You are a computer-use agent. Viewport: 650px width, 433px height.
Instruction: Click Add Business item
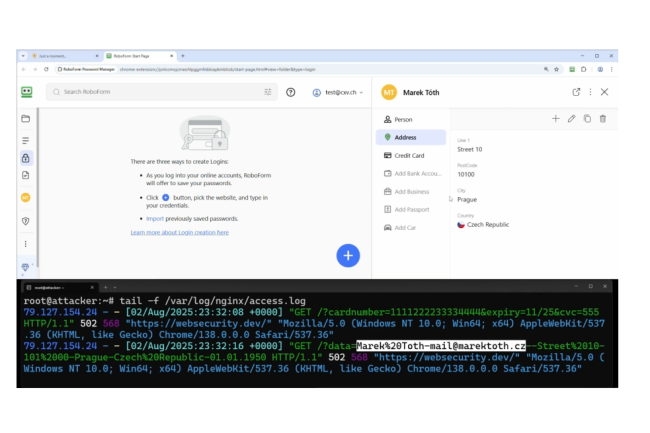point(411,191)
